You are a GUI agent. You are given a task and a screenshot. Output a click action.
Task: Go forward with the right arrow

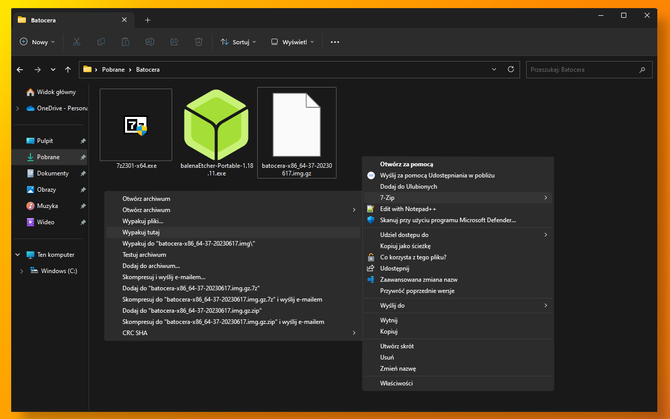(38, 70)
